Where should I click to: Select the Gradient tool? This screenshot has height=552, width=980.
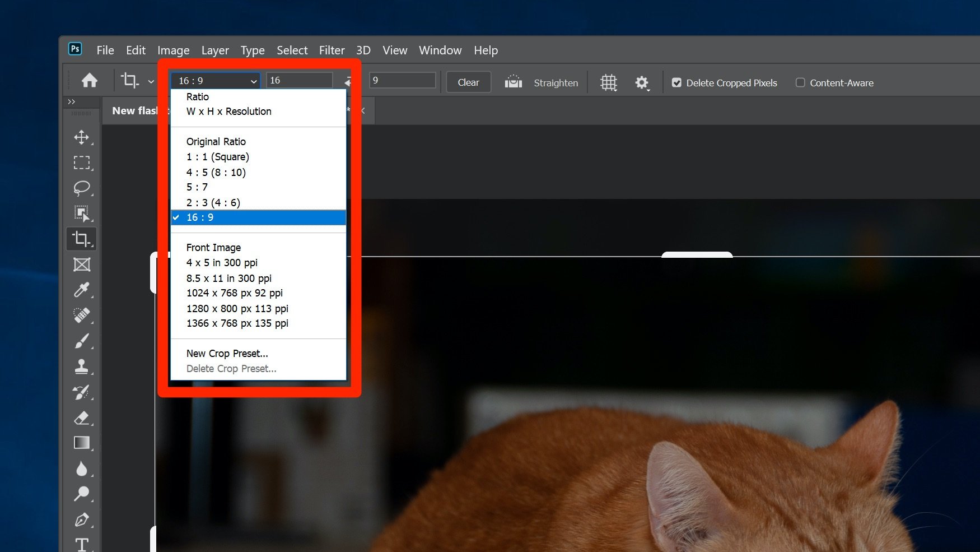pyautogui.click(x=82, y=443)
